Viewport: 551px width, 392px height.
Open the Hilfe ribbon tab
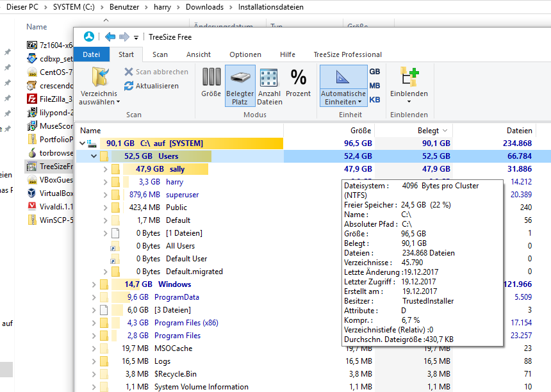288,54
